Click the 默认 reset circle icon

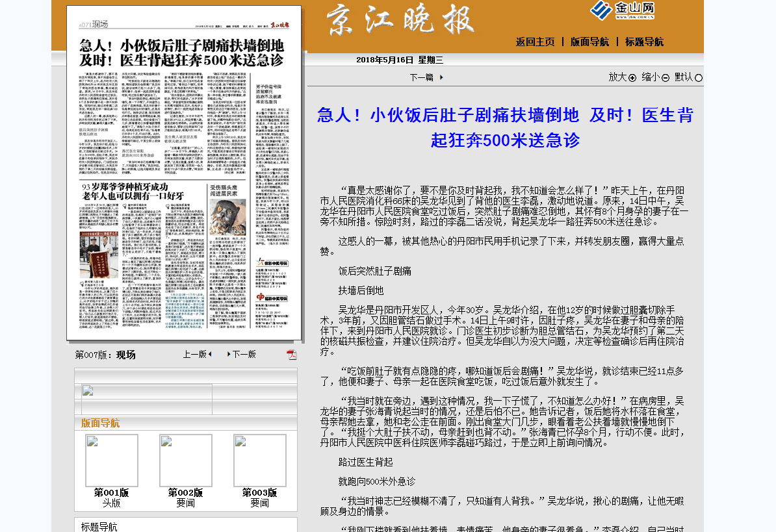699,78
